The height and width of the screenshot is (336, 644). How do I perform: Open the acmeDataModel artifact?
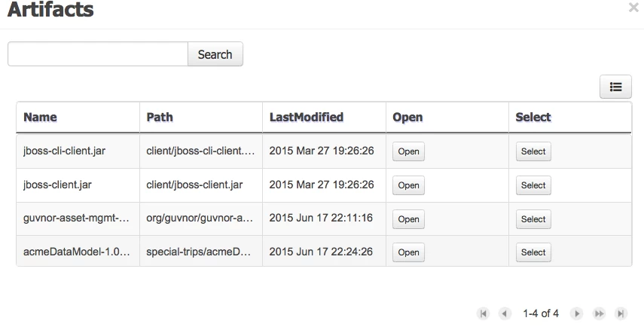pyautogui.click(x=408, y=252)
